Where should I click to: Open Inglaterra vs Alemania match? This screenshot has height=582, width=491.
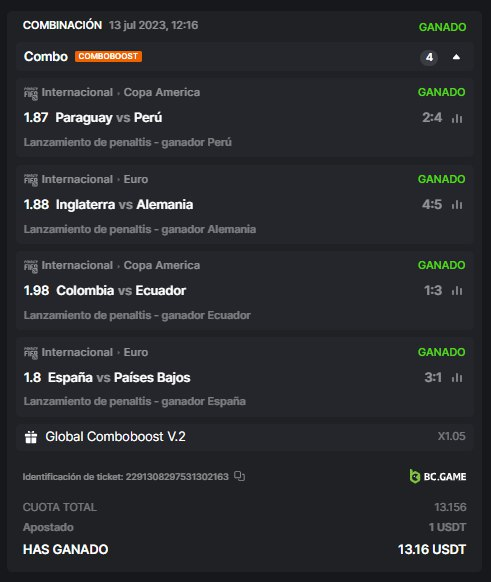pyautogui.click(x=124, y=205)
